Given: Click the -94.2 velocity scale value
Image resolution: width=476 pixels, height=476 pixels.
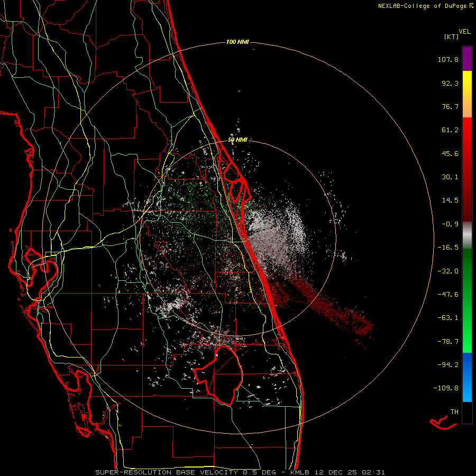Looking at the screenshot, I should click(448, 364).
